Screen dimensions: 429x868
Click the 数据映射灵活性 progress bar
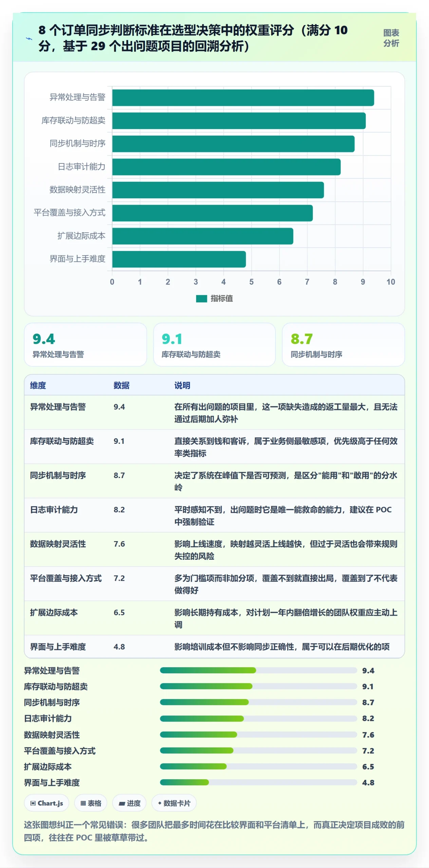[258, 734]
